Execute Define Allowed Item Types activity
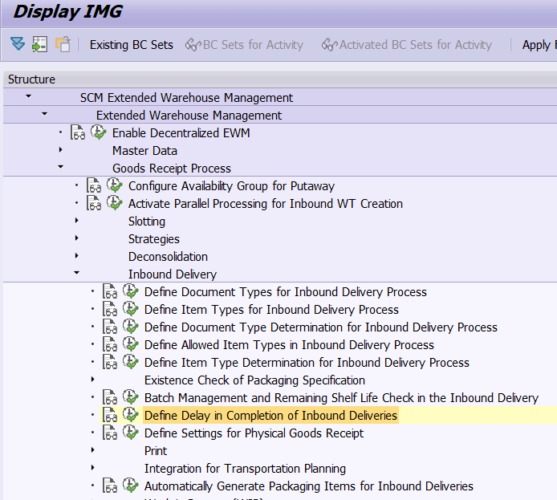 click(130, 344)
